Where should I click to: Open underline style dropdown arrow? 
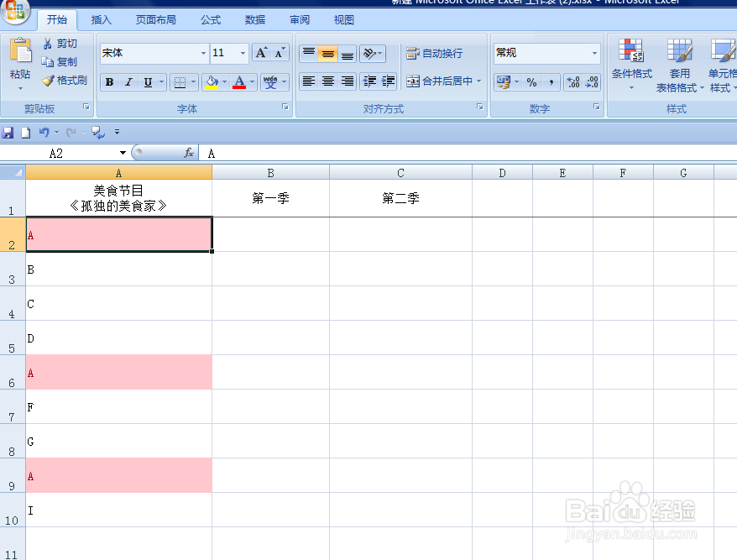(161, 82)
